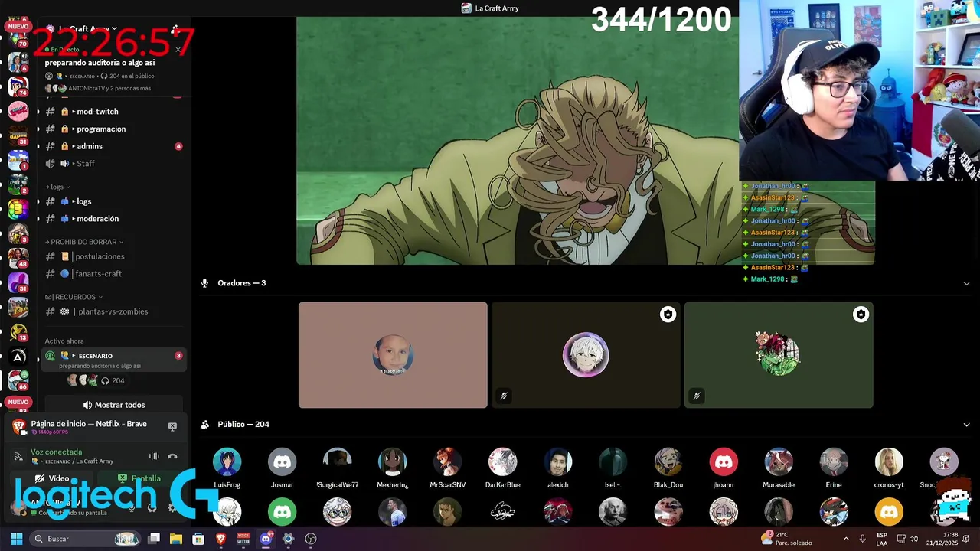Open Mexhering's audience avatar
The image size is (980, 551).
point(392,461)
